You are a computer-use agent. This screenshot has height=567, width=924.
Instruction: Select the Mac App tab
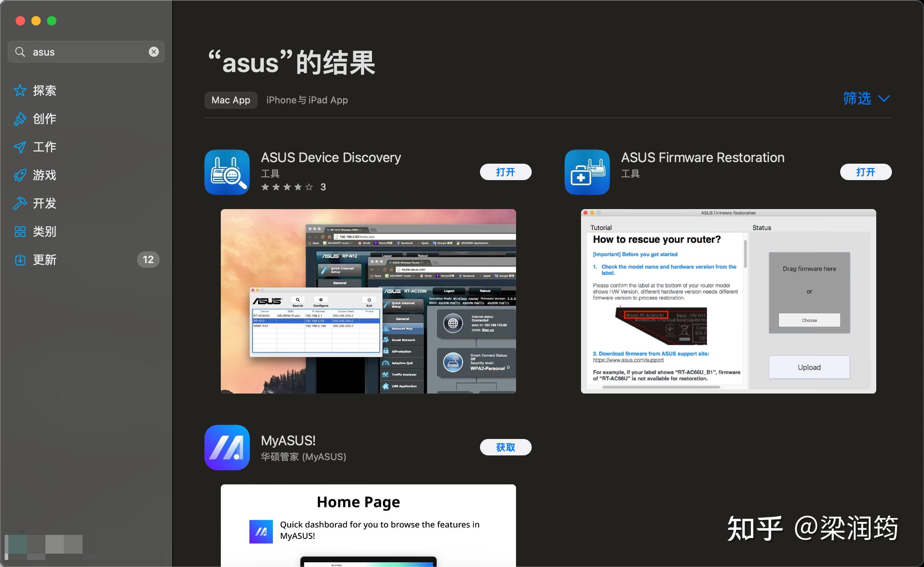tap(231, 100)
